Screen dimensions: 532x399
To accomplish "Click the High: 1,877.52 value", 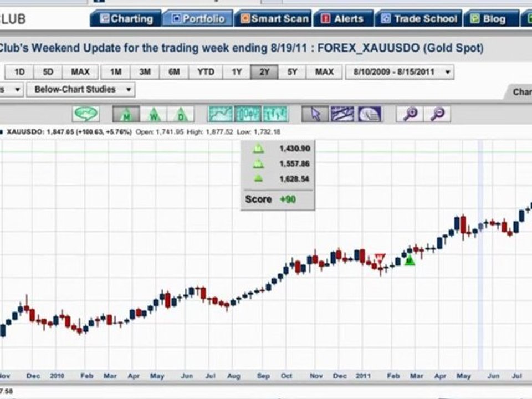I will coord(209,132).
